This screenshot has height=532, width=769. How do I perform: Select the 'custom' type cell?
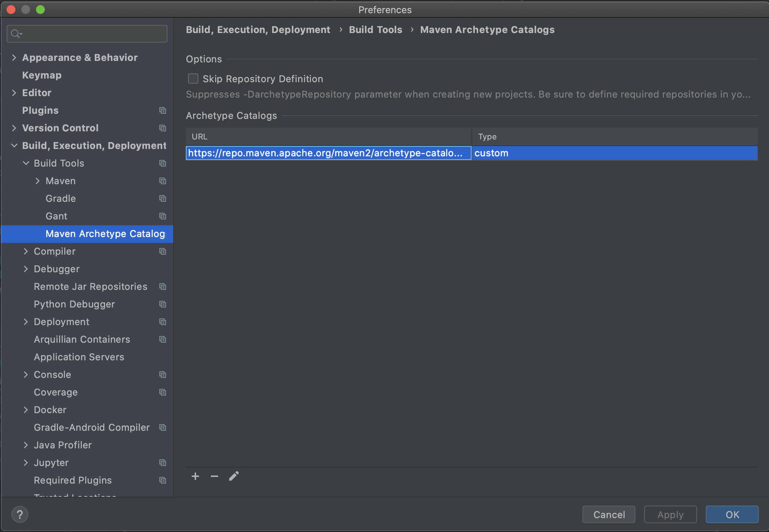(x=615, y=153)
